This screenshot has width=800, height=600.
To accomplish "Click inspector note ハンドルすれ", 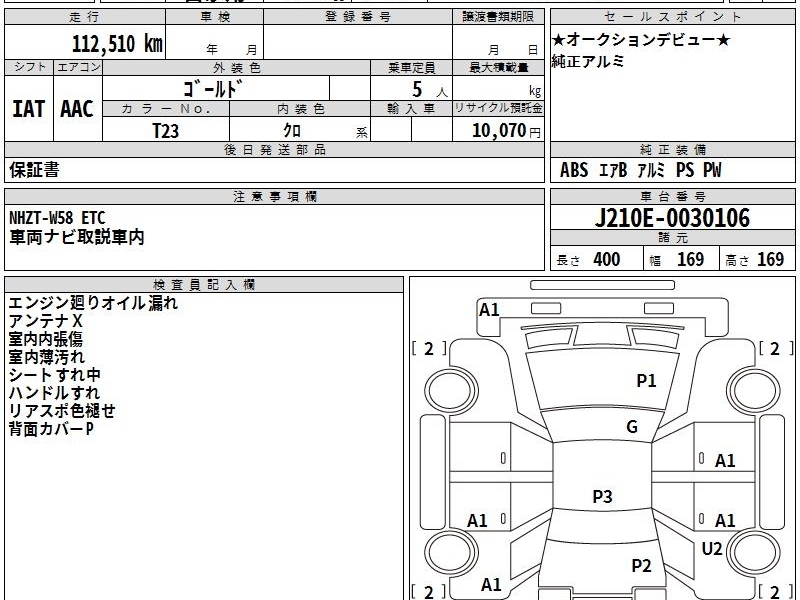I will click(54, 392).
